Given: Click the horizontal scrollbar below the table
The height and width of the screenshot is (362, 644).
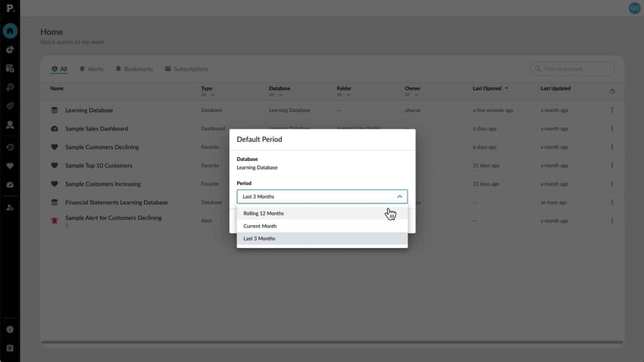Looking at the screenshot, I should click(332, 342).
